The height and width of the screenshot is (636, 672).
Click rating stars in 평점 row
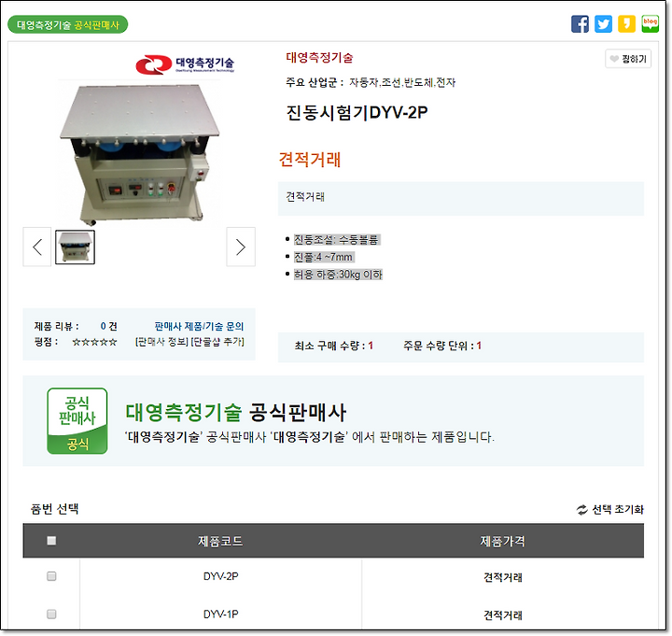click(94, 342)
